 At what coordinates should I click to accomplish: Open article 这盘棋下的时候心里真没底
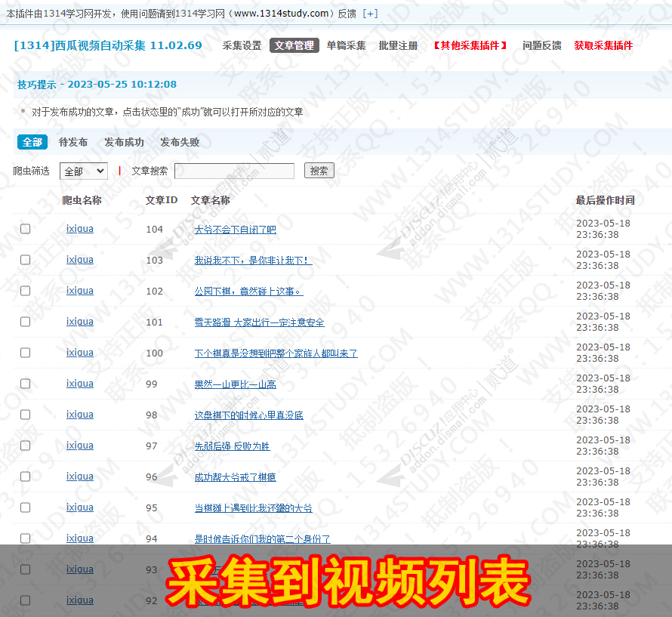tap(248, 415)
